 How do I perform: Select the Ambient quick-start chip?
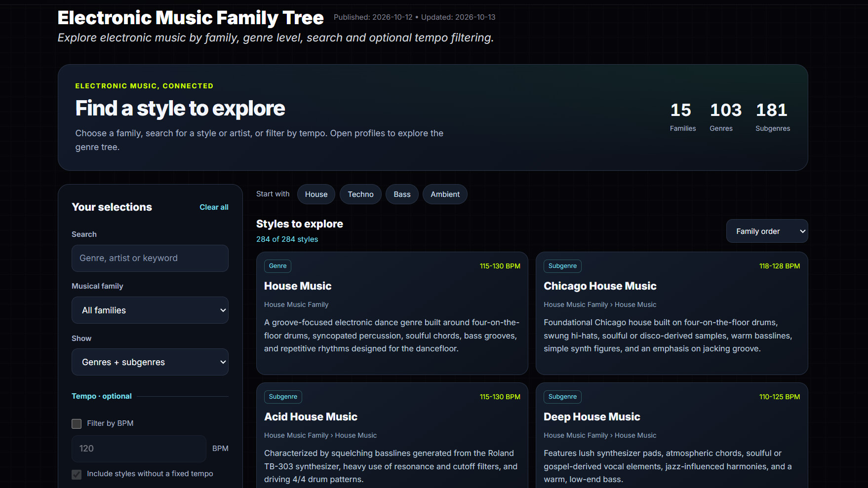click(x=445, y=194)
